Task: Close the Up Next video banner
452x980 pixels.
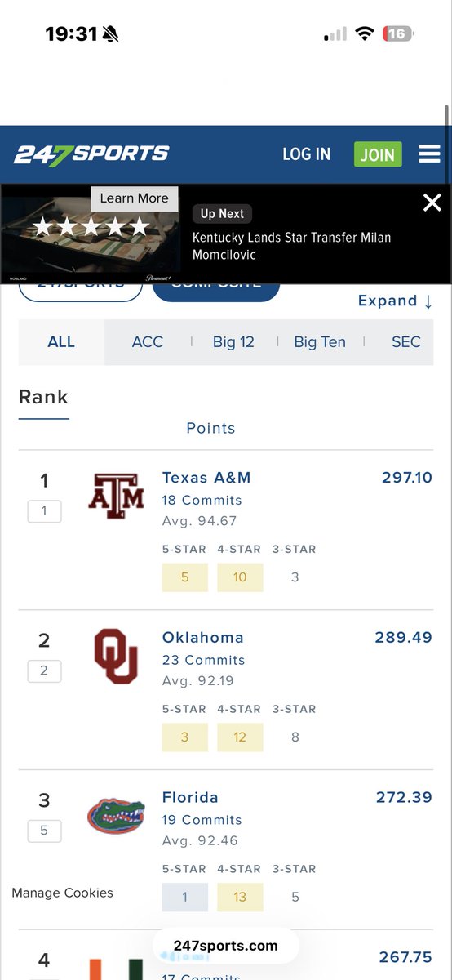Action: coord(432,203)
